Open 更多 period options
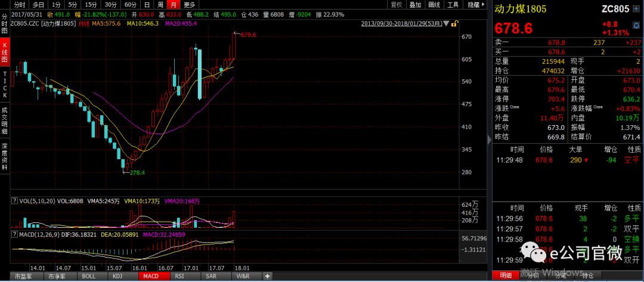Image resolution: width=644 pixels, height=282 pixels. [x=190, y=5]
